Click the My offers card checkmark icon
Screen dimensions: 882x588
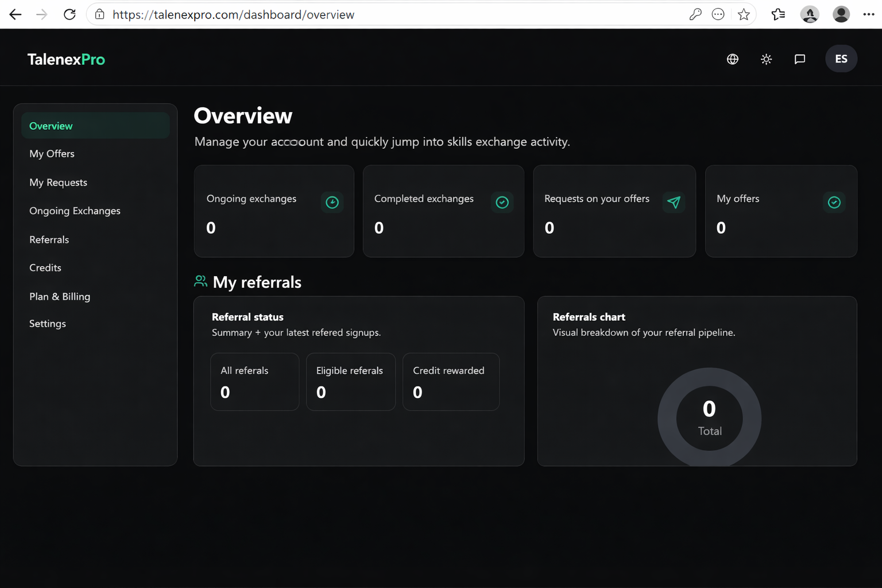coord(834,202)
